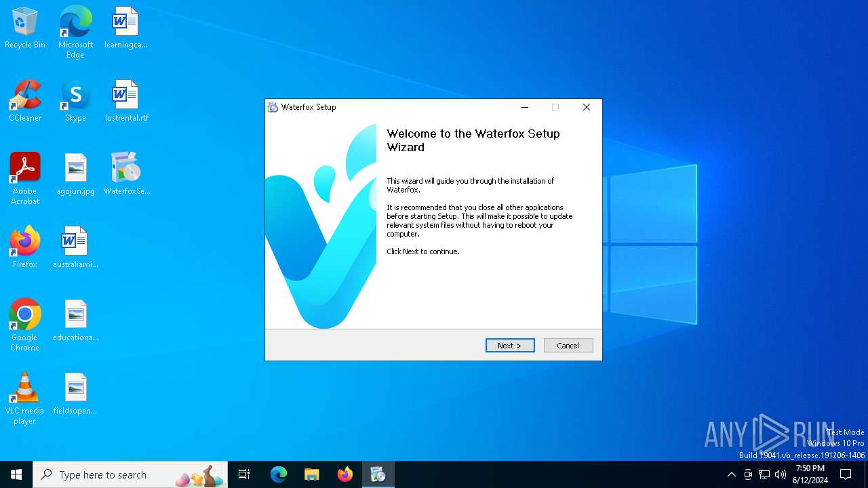Close the Waterfox Setup window
The width and height of the screenshot is (868, 488).
pos(587,107)
